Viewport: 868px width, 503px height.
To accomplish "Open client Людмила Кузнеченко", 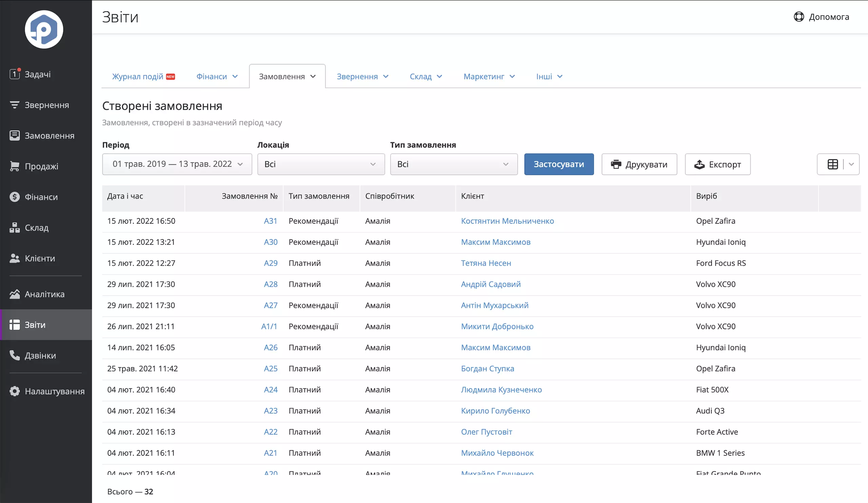I will click(x=501, y=390).
